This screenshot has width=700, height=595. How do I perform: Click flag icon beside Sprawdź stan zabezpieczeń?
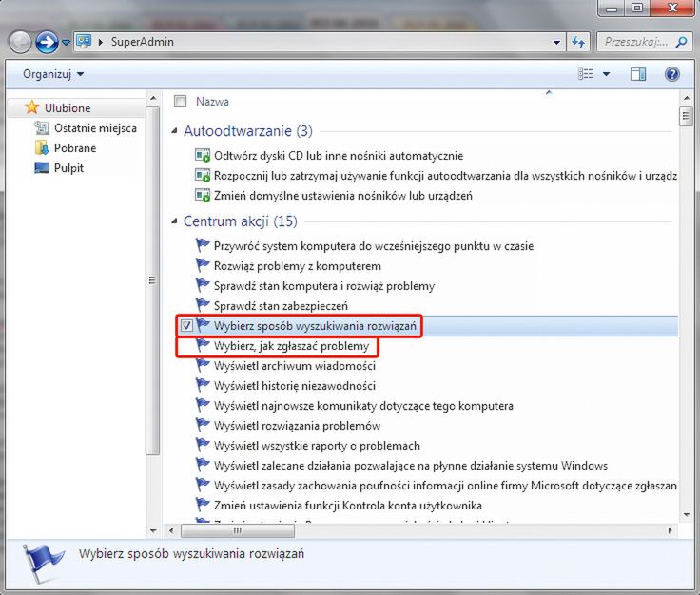[x=203, y=305]
